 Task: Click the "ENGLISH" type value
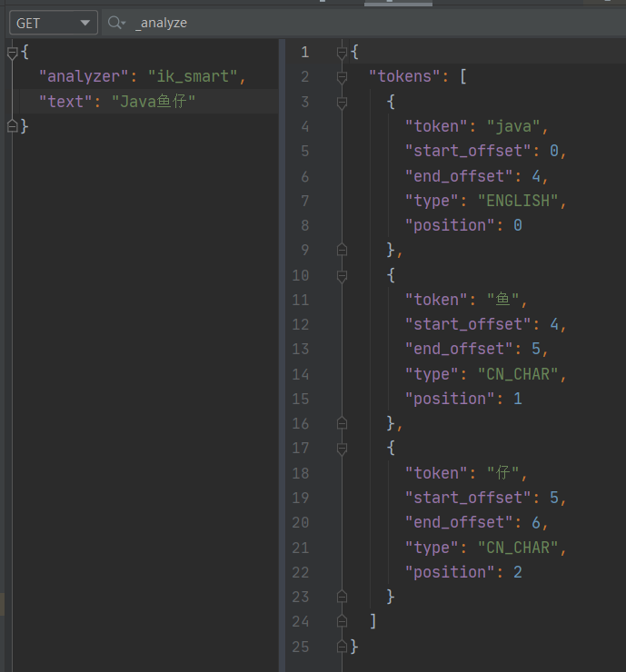click(x=518, y=201)
